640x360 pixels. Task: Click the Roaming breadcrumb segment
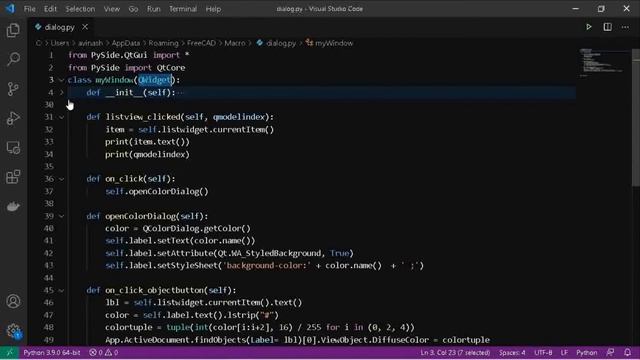pyautogui.click(x=163, y=43)
